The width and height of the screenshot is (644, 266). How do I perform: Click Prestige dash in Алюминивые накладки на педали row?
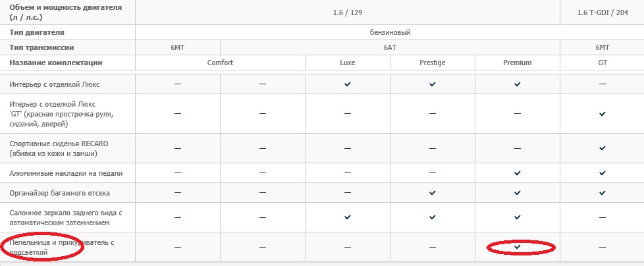click(x=433, y=173)
